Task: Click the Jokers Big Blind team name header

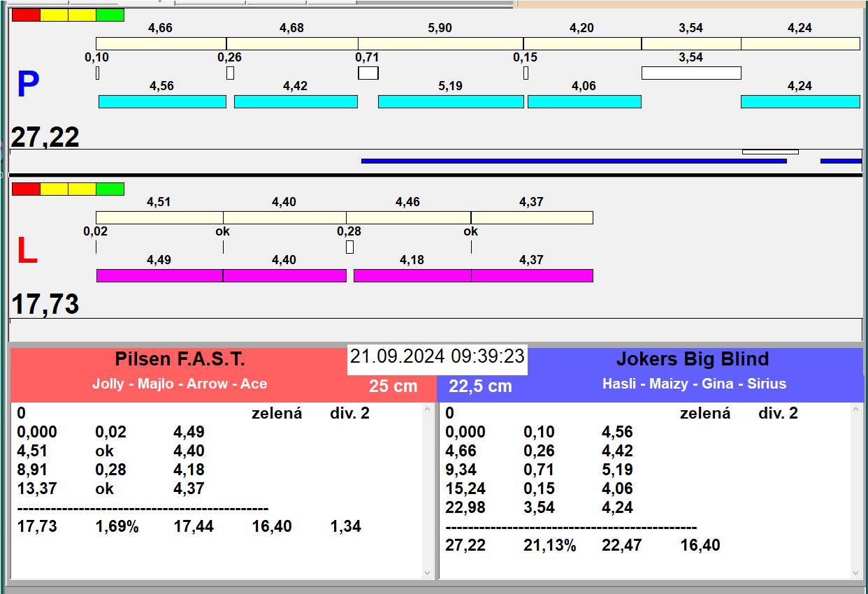Action: [692, 359]
